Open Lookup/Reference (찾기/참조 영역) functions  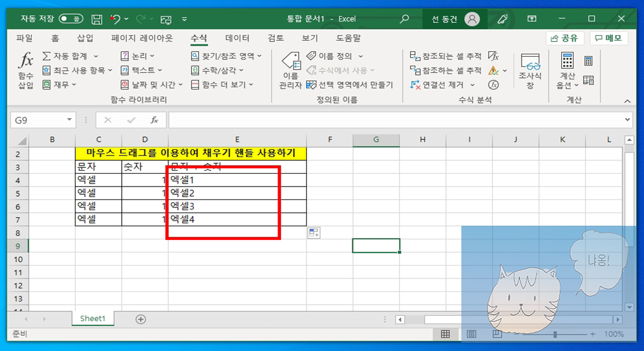coord(227,56)
